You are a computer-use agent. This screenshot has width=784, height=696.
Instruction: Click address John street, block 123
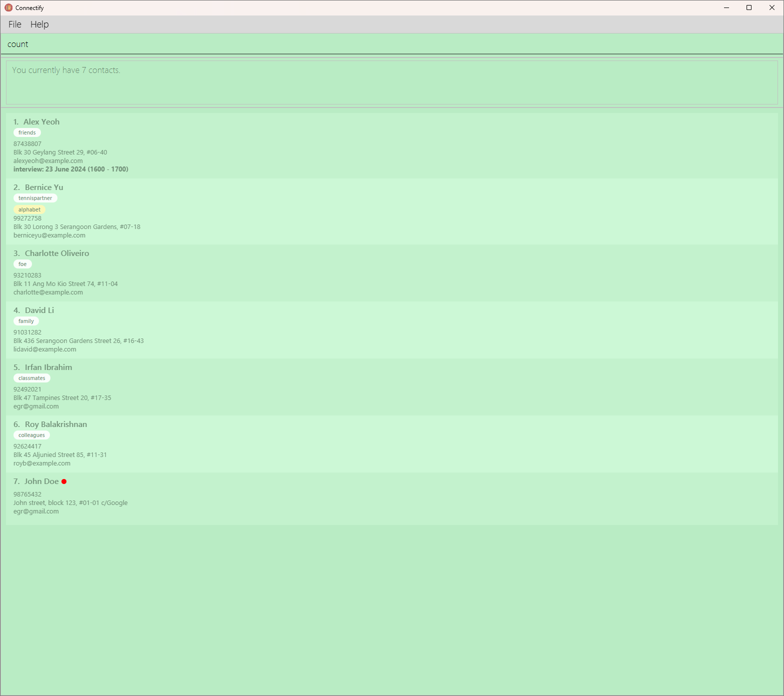(x=70, y=503)
